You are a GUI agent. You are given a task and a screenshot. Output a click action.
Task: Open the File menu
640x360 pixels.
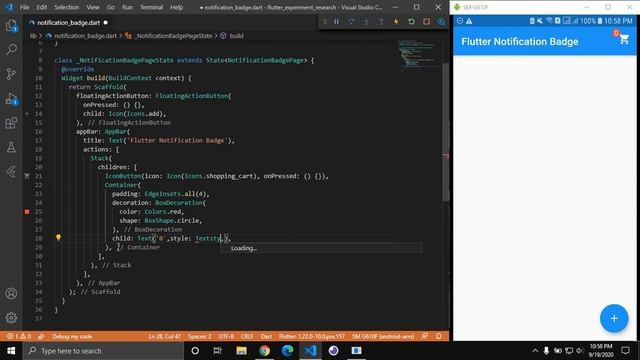24,7
